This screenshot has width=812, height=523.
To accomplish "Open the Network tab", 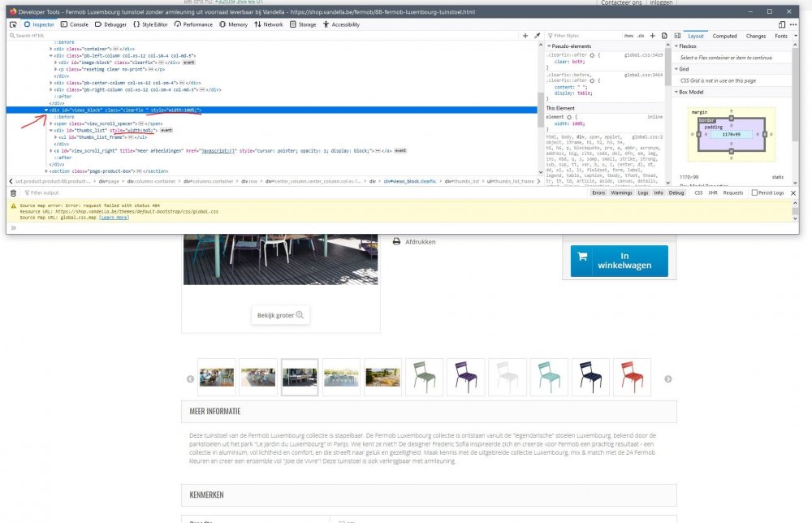I will click(269, 24).
